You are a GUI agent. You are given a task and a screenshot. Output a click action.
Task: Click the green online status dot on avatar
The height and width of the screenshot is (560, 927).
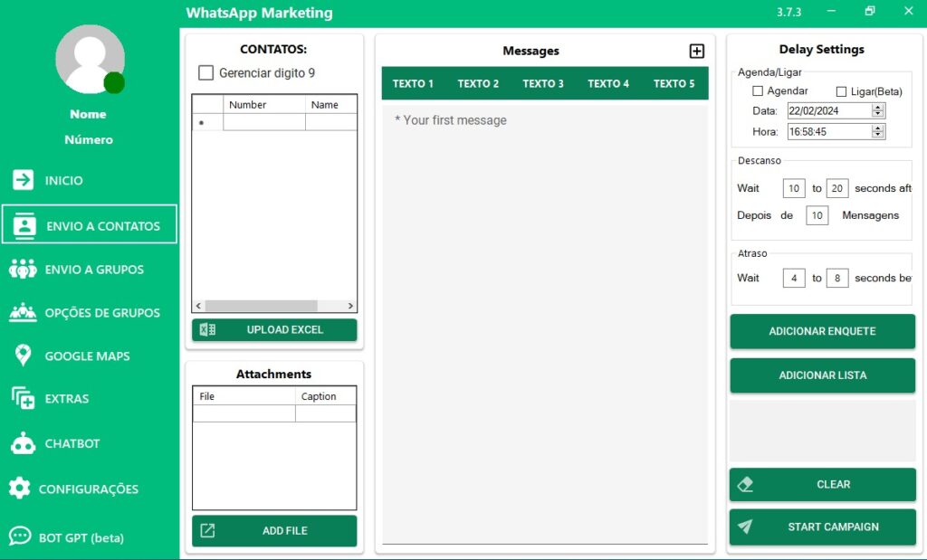pos(114,82)
